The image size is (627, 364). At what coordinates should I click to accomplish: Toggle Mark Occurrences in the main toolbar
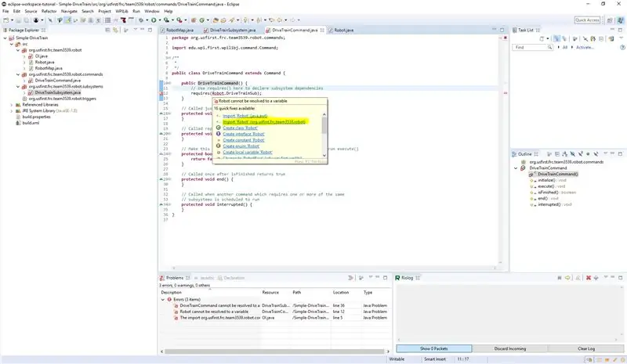pos(68,20)
